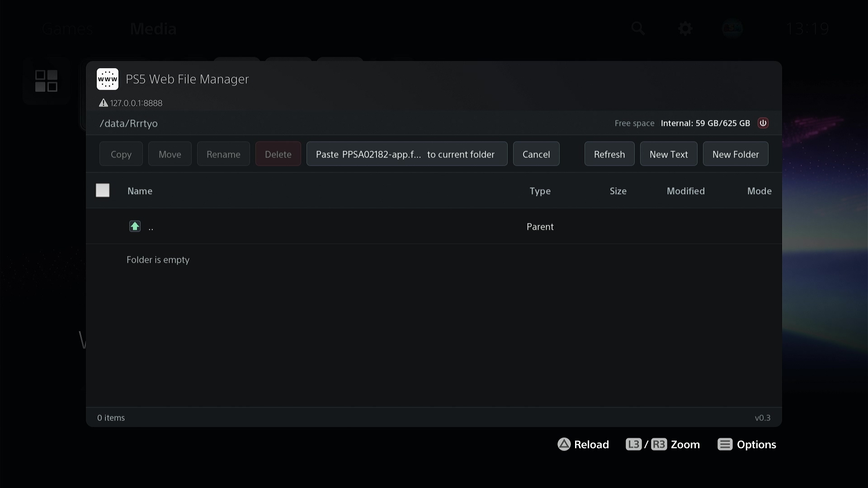This screenshot has width=868, height=488.
Task: Sort by the Size column header
Action: coord(618,191)
